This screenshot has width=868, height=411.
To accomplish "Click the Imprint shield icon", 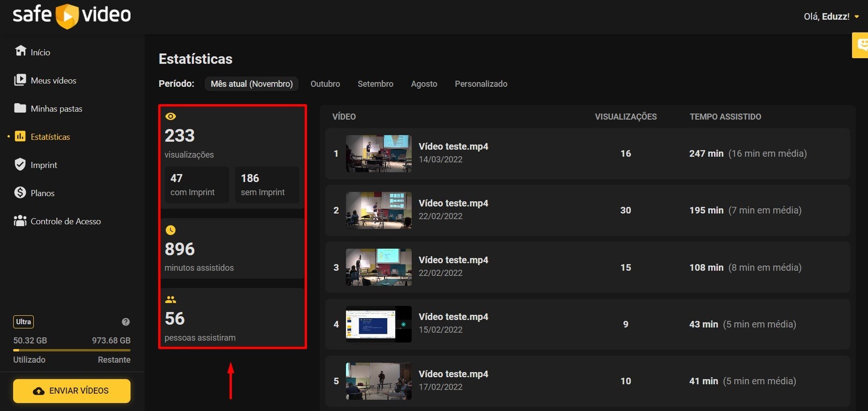I will 20,165.
